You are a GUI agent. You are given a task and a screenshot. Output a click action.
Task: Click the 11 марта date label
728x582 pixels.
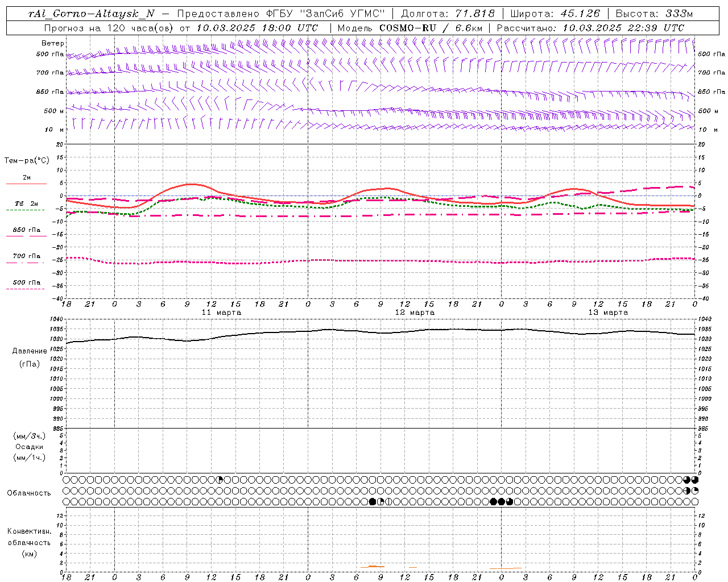[221, 313]
